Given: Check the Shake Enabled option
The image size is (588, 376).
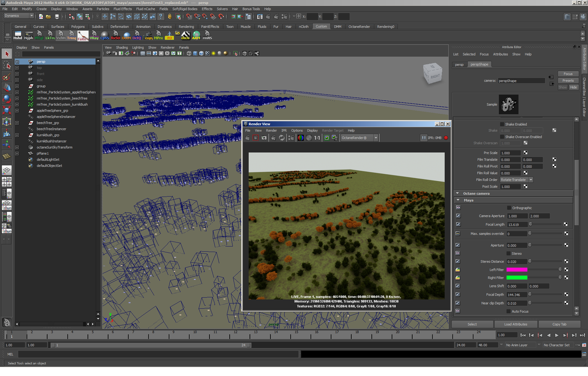Looking at the screenshot, I should click(x=502, y=124).
